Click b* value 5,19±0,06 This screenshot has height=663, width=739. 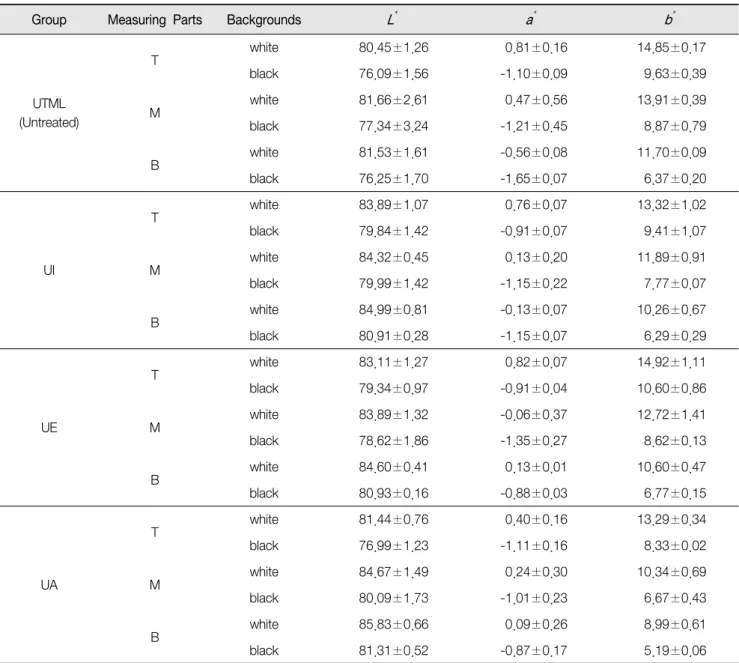tap(675, 651)
